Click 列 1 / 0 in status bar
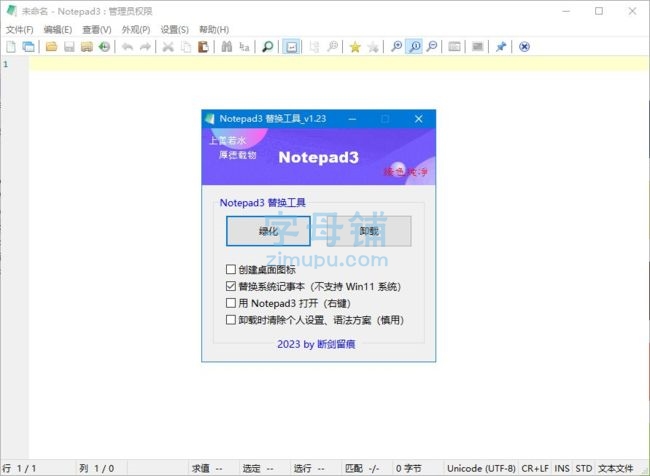Viewport: 650px width, 476px height. coord(97,469)
